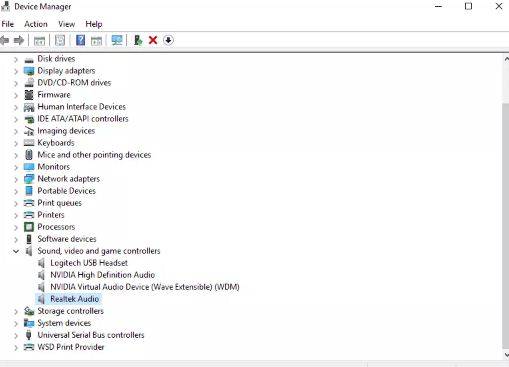Expand Universal Serial Bus controllers
Viewport: 509px width, 367px height.
16,335
